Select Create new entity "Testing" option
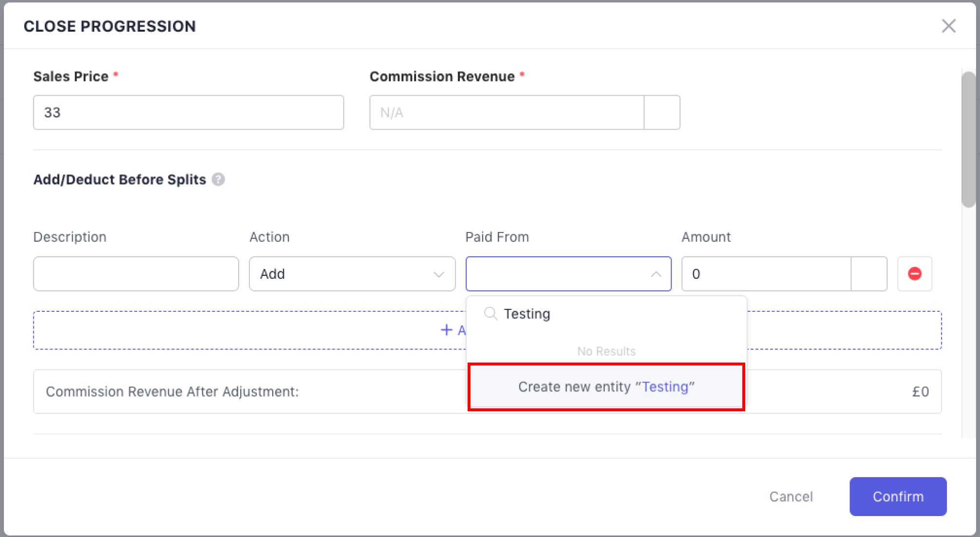This screenshot has width=980, height=537. pyautogui.click(x=606, y=387)
